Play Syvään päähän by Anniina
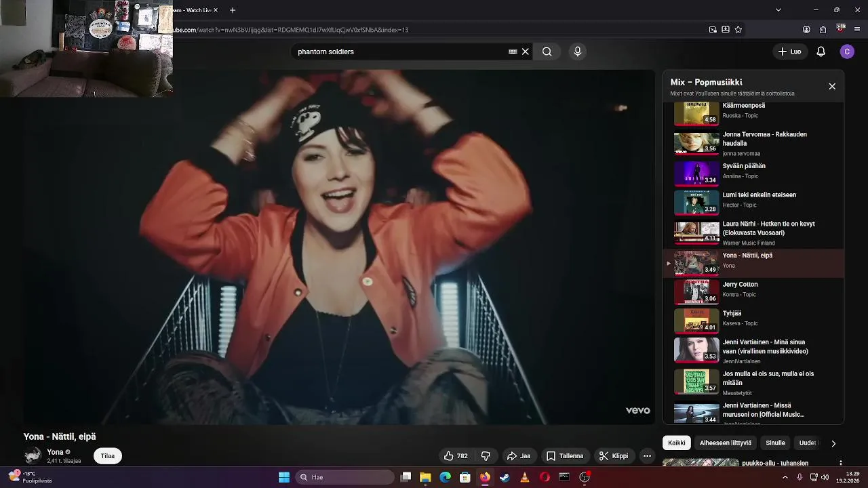 click(x=753, y=173)
